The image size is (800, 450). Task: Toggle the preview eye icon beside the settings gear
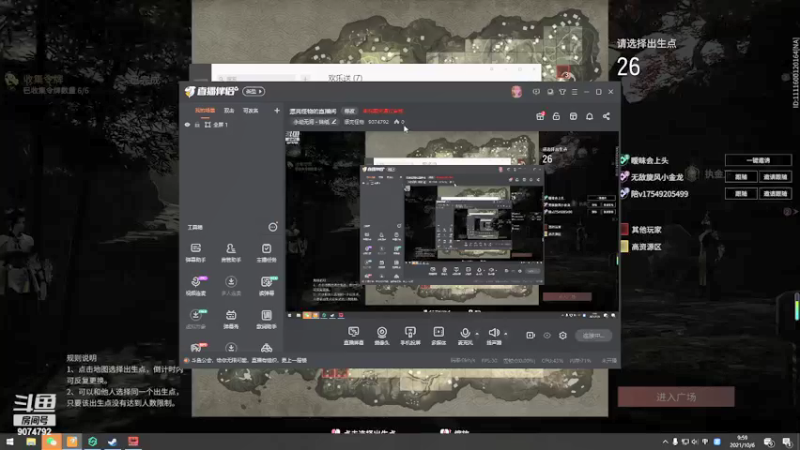point(547,335)
